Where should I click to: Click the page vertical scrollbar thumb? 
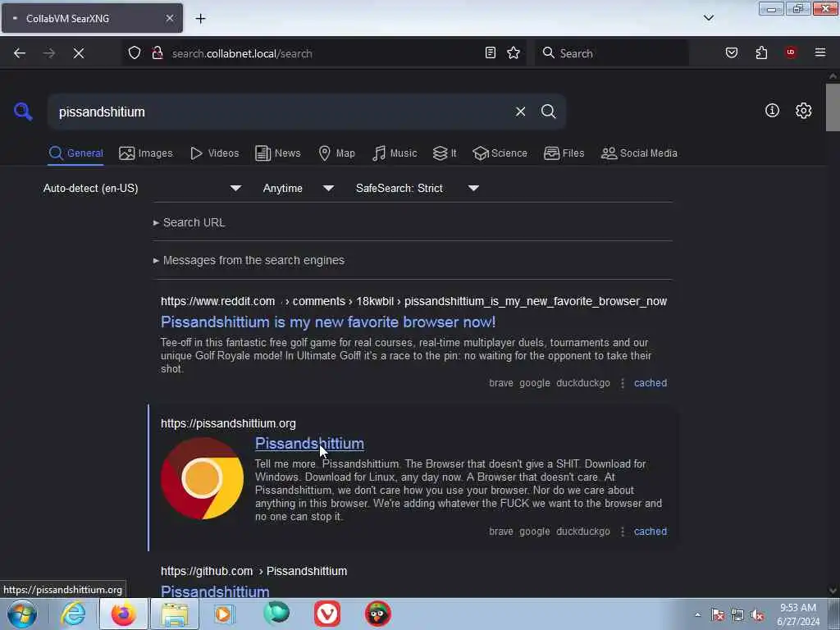(x=833, y=107)
